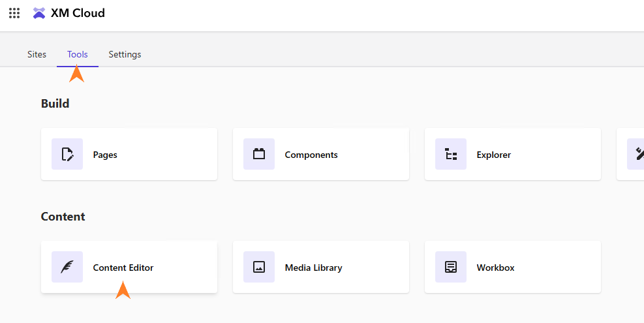Click the Explorer tree icon
Screen dimensions: 644x323
pos(451,154)
